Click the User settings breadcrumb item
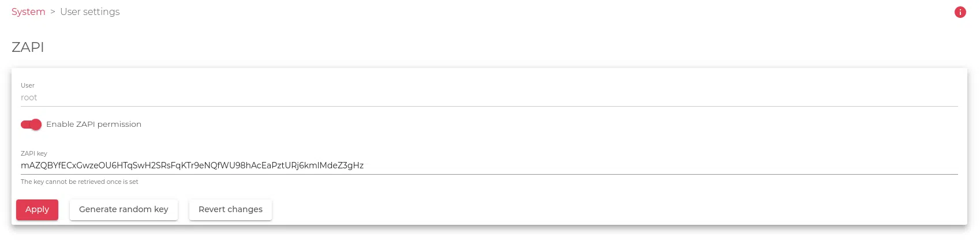Screen dimensions: 980x245 click(x=90, y=12)
